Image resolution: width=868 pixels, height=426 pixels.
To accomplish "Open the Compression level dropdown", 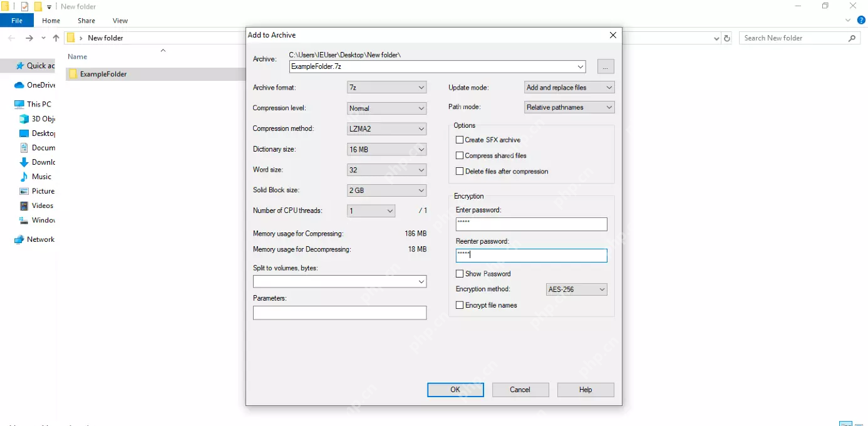I will point(387,108).
